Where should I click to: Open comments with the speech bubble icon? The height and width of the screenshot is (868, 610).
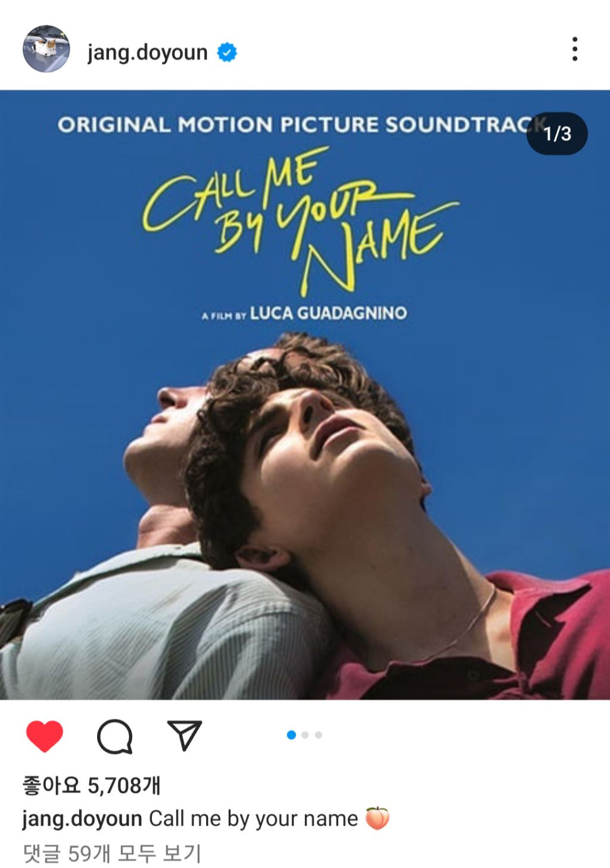[x=114, y=736]
